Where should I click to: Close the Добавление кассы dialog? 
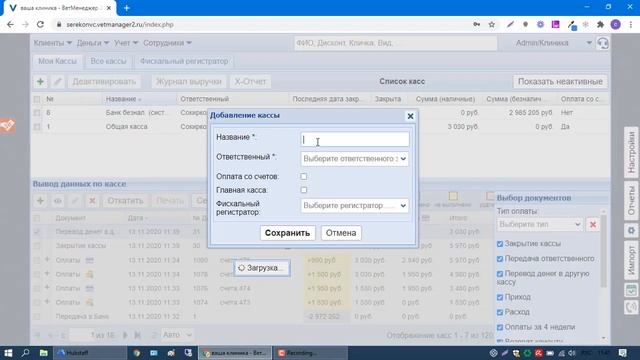410,116
